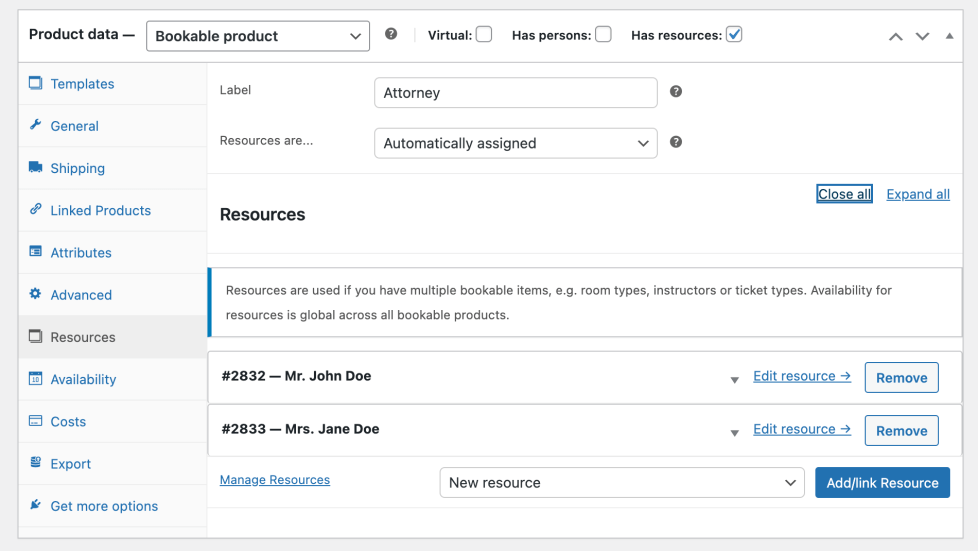Switch to the Costs tab
The width and height of the screenshot is (978, 551).
(68, 421)
